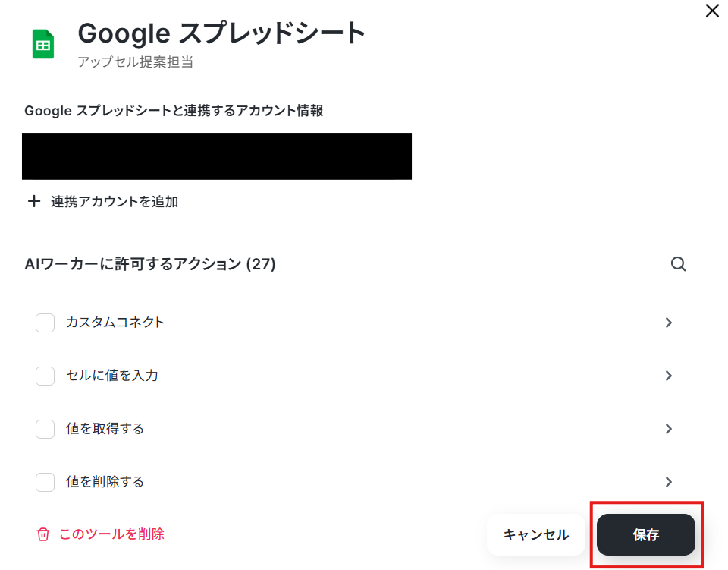Click the Google Sheets green icon
Image resolution: width=728 pixels, height=570 pixels.
pyautogui.click(x=43, y=44)
